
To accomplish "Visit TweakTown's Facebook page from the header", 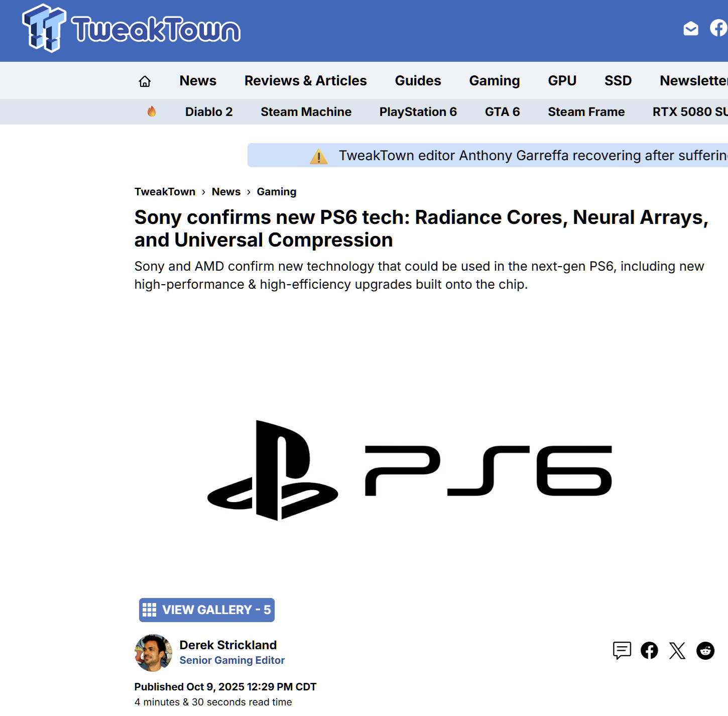I will point(719,28).
